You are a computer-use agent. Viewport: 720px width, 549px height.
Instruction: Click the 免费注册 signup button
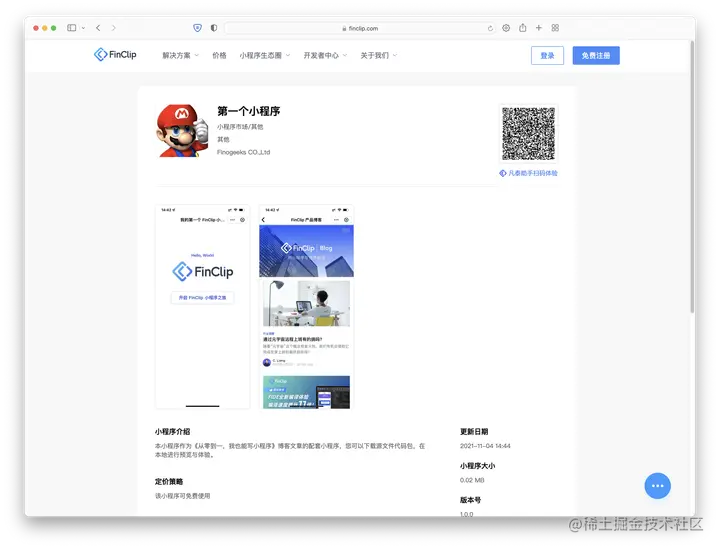[x=596, y=56]
